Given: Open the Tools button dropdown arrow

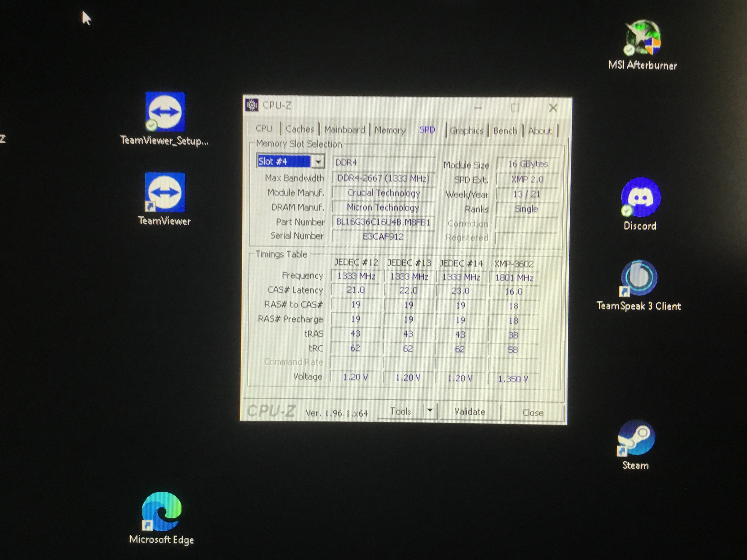Looking at the screenshot, I should coord(430,411).
